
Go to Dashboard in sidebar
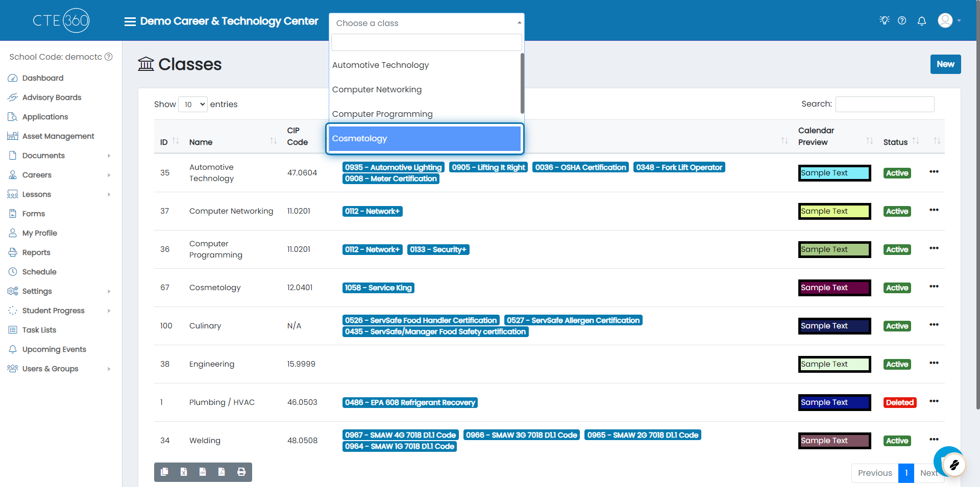[43, 78]
